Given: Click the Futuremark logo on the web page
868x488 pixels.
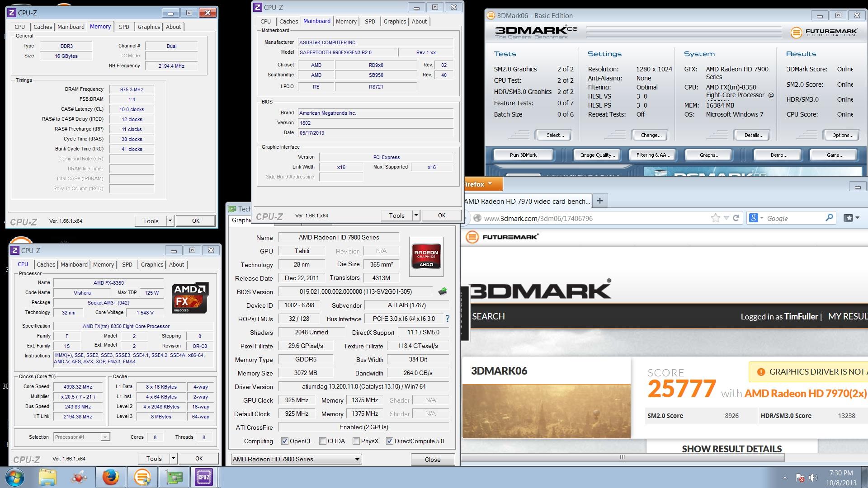Looking at the screenshot, I should pyautogui.click(x=502, y=237).
